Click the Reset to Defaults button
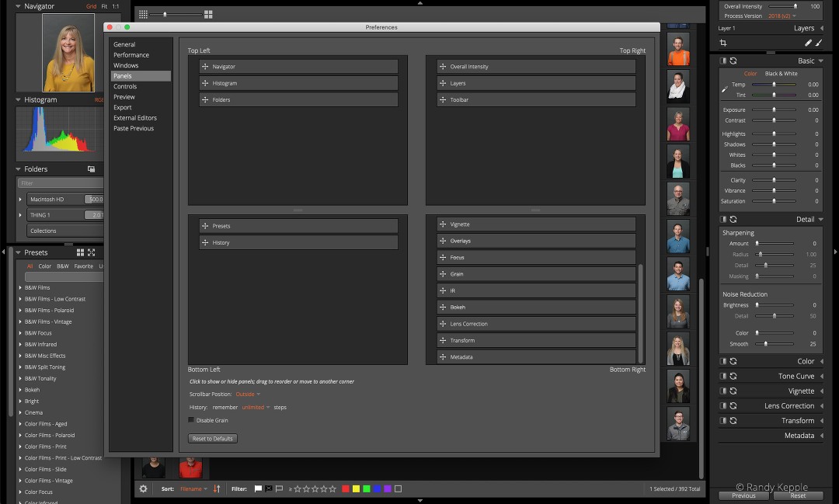The image size is (839, 504). (x=212, y=438)
